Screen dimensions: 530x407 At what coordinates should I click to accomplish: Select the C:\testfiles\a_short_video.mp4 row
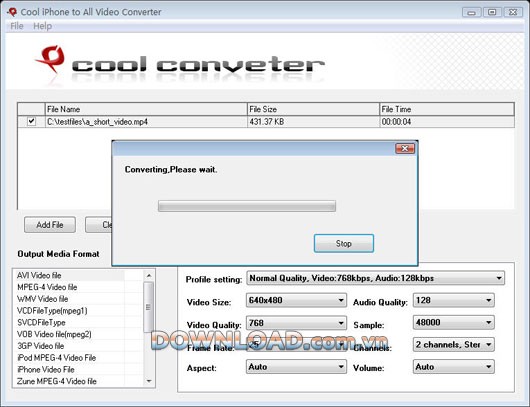click(266, 122)
